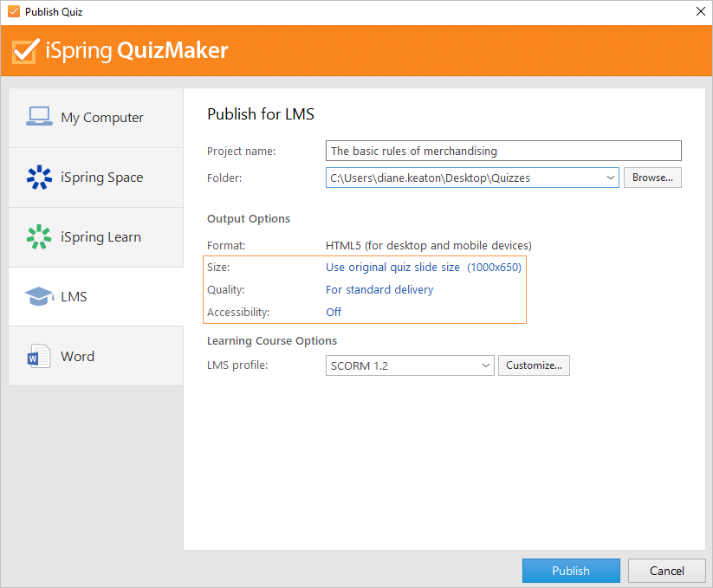This screenshot has width=713, height=588.
Task: Close the Publish Quiz dialog
Action: pos(701,11)
